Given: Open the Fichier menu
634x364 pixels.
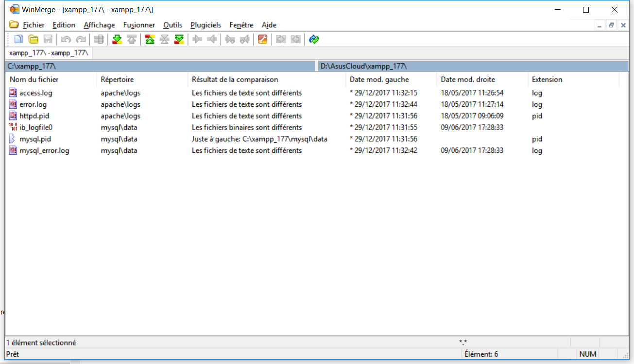Looking at the screenshot, I should point(34,25).
